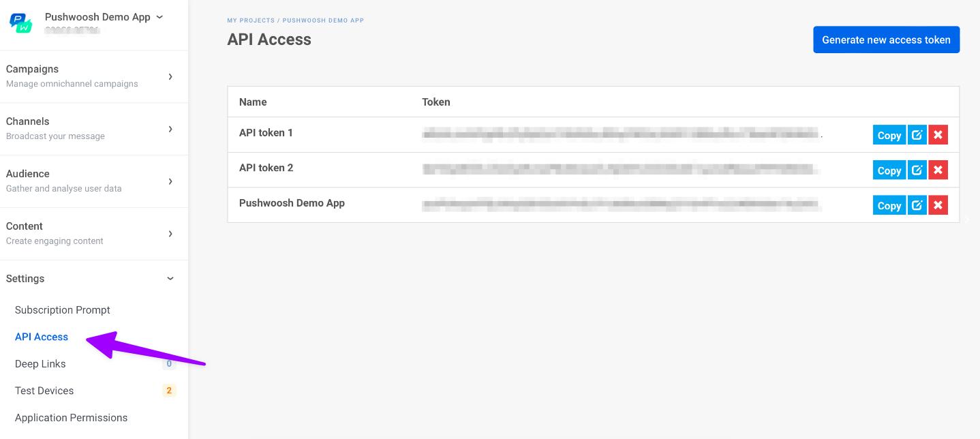Click the API Access page heading
Viewport: 980px width, 439px height.
point(269,40)
